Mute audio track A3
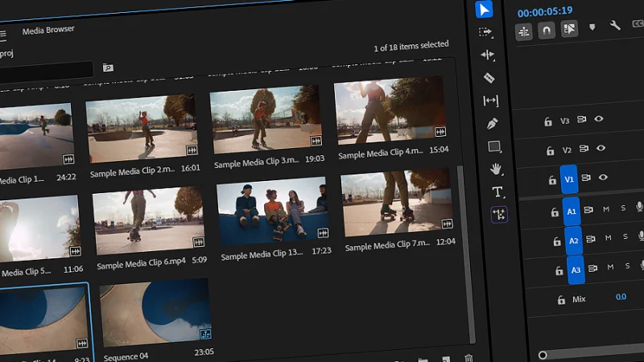The width and height of the screenshot is (644, 362). pos(610,267)
